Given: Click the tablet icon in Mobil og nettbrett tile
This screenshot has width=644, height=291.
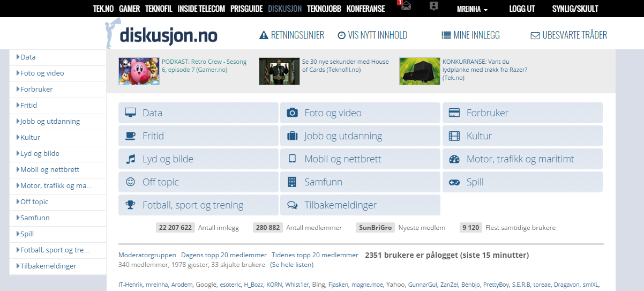Looking at the screenshot, I should (x=292, y=159).
